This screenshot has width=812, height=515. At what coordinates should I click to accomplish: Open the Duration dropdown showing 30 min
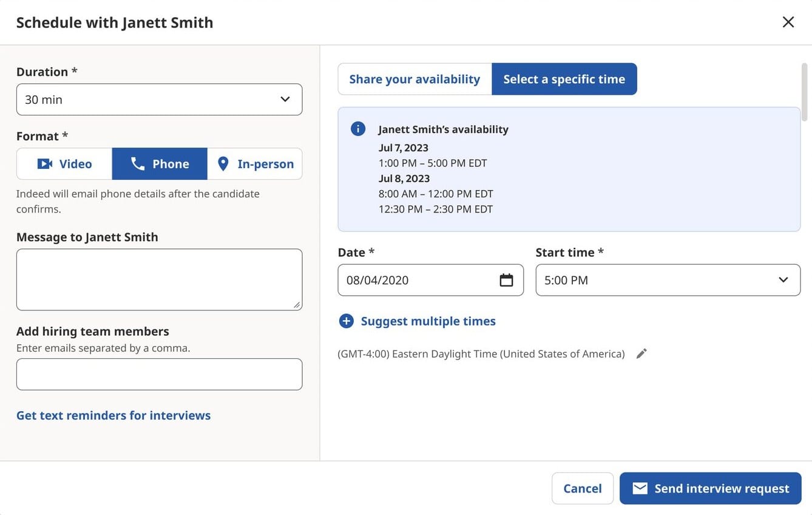[159, 100]
